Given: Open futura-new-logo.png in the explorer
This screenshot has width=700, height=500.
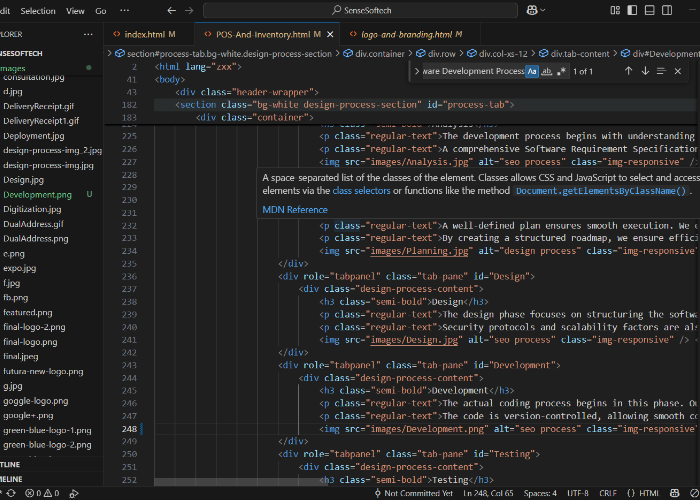Looking at the screenshot, I should point(43,371).
